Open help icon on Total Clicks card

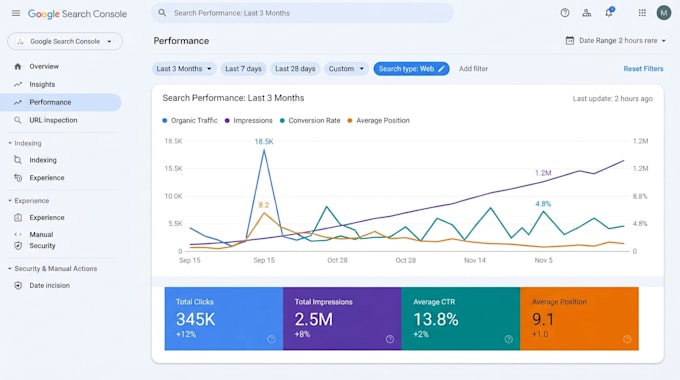coord(271,339)
